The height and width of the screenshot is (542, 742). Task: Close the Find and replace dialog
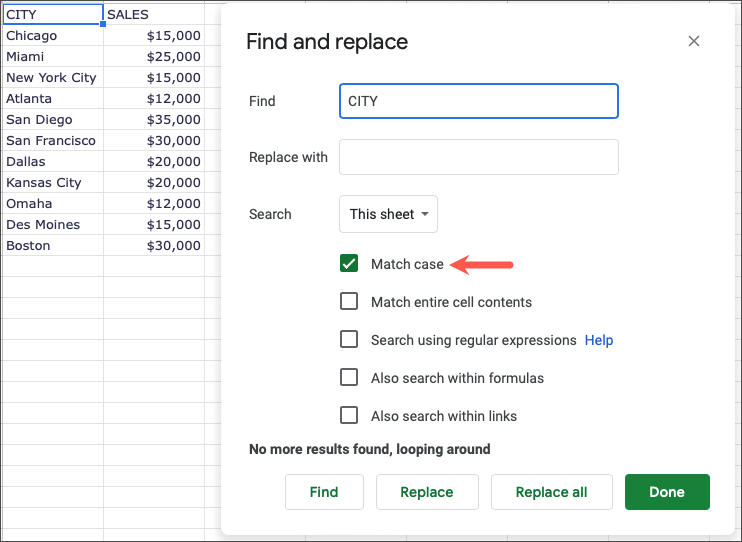click(x=694, y=42)
